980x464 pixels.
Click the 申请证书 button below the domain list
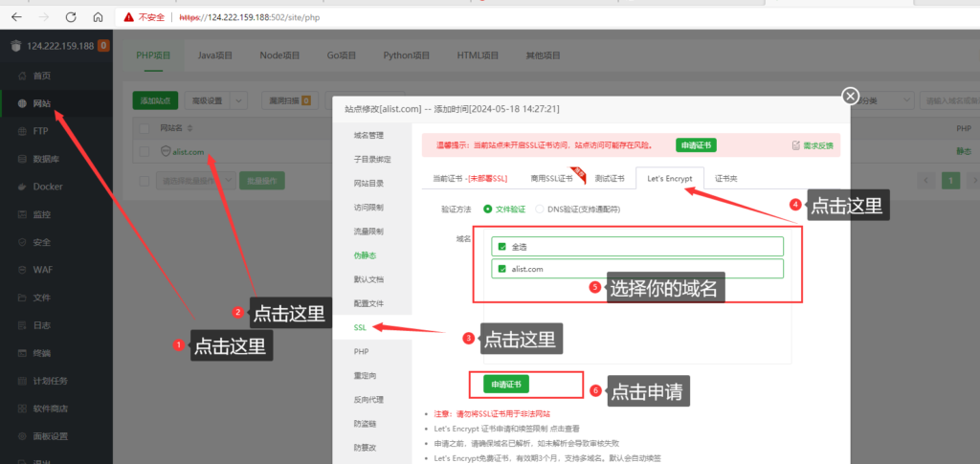pyautogui.click(x=505, y=384)
